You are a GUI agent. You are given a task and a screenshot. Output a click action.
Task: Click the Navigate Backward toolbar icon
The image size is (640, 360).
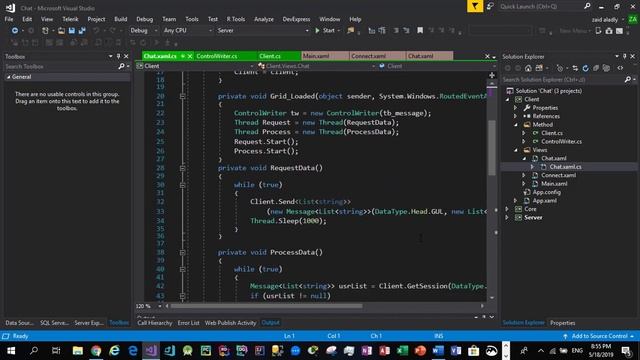pos(15,31)
